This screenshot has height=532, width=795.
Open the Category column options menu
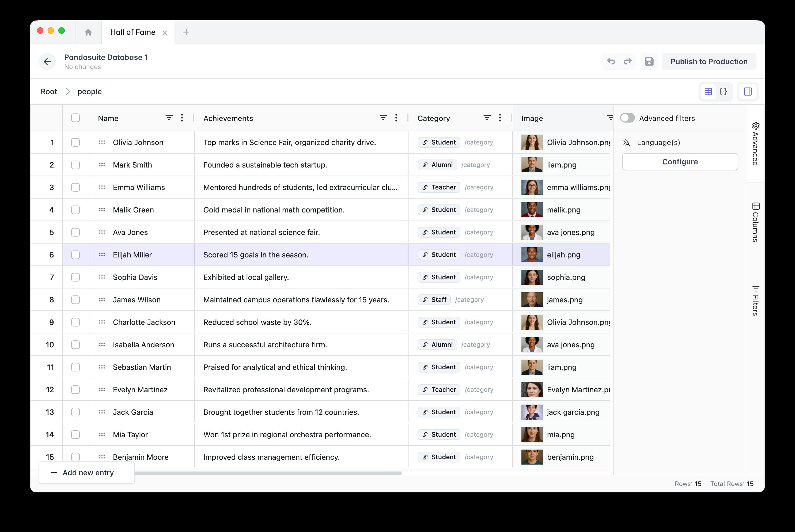point(499,118)
